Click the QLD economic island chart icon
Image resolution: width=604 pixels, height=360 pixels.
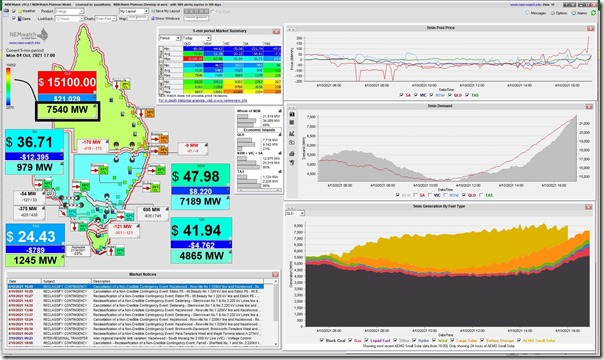pyautogui.click(x=280, y=136)
